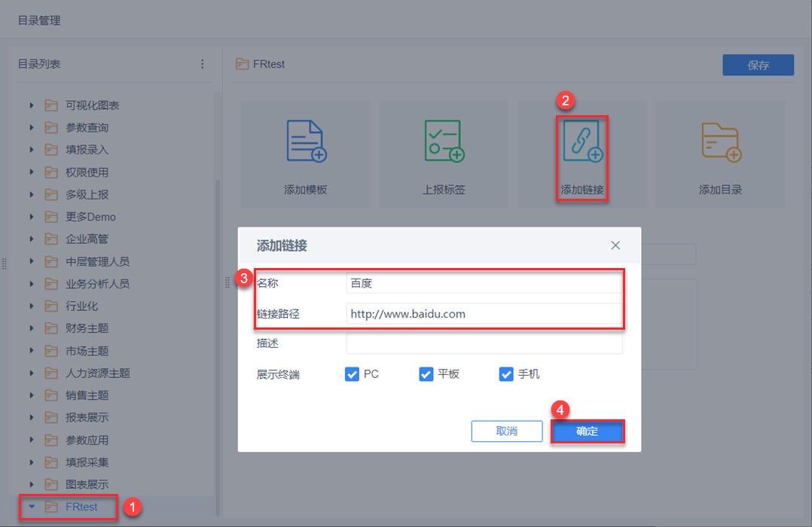812x527 pixels.
Task: Expand the 财务主题 tree node arrow
Action: pyautogui.click(x=32, y=329)
